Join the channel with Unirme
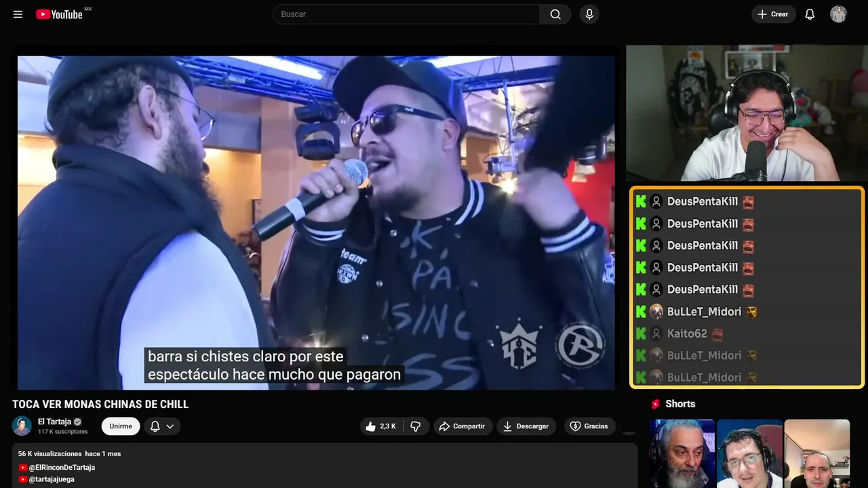868x488 pixels. point(121,426)
